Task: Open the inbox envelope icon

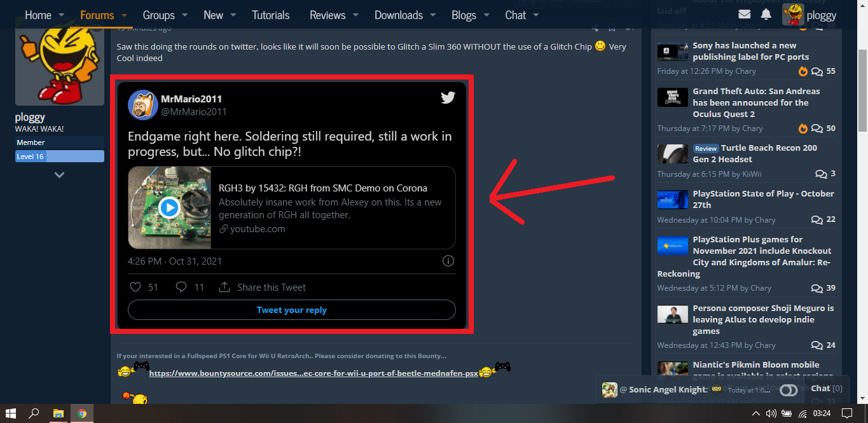Action: pos(745,14)
